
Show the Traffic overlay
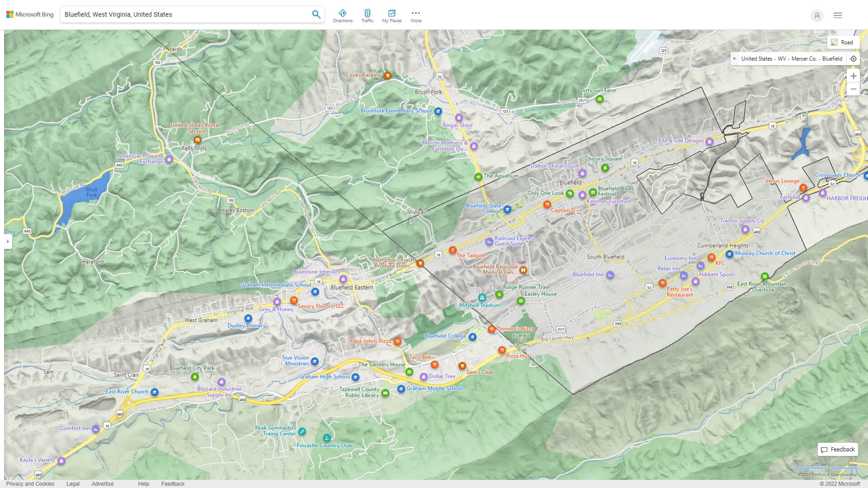tap(368, 15)
